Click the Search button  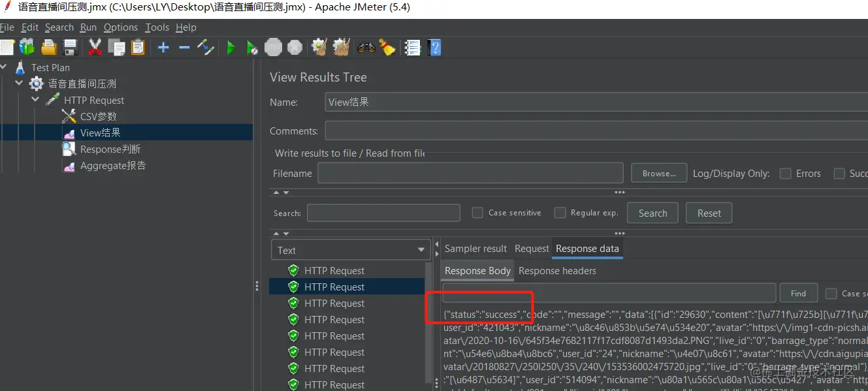[x=652, y=213]
